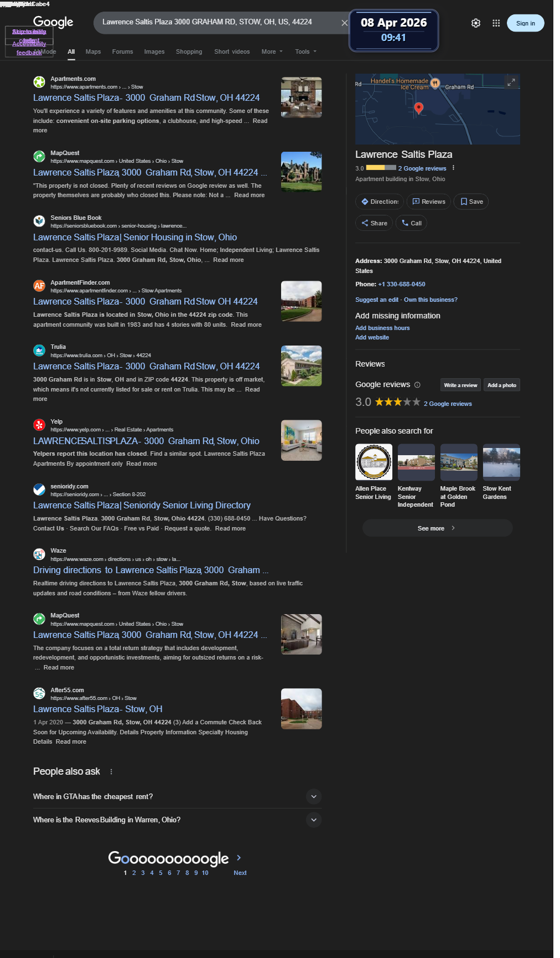Viewport: 560px width, 958px height.
Task: Open more options beside Google reviews count
Action: pyautogui.click(x=453, y=168)
